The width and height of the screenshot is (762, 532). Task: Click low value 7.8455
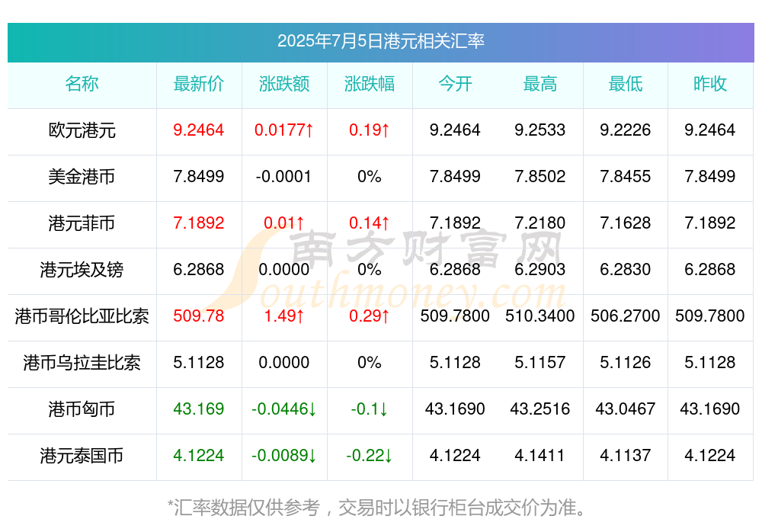click(626, 176)
